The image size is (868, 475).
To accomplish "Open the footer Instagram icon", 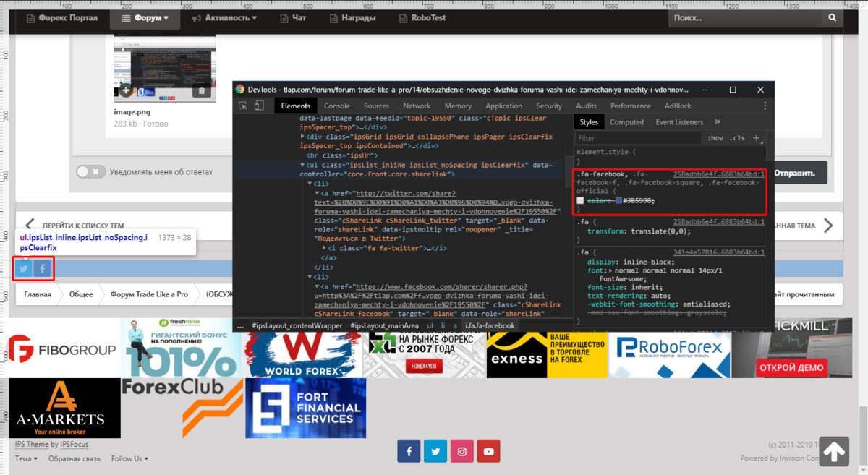I will coord(461,451).
